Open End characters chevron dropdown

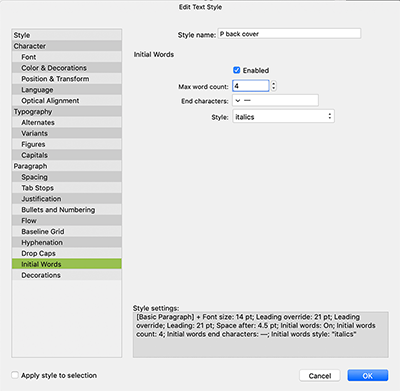coord(238,100)
